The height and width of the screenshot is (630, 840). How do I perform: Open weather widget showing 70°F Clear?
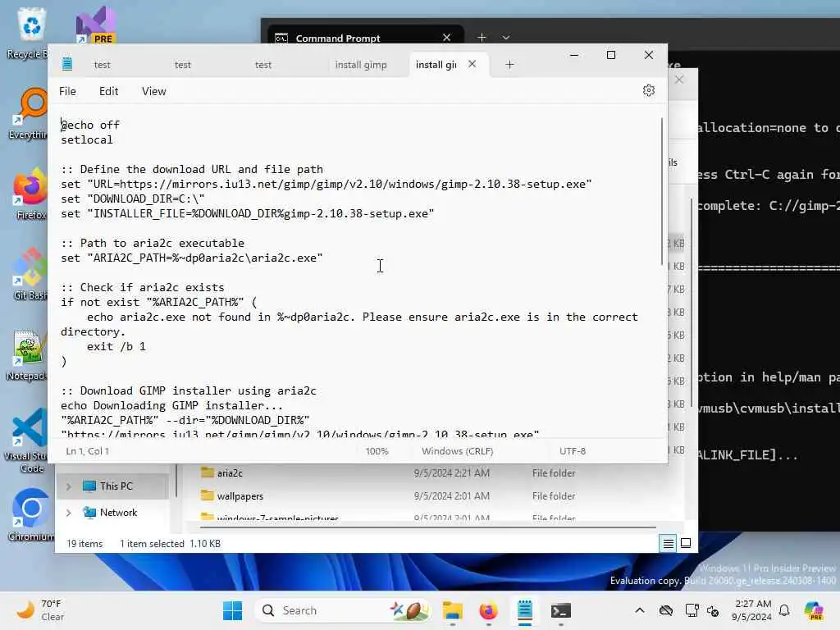[x=40, y=610]
